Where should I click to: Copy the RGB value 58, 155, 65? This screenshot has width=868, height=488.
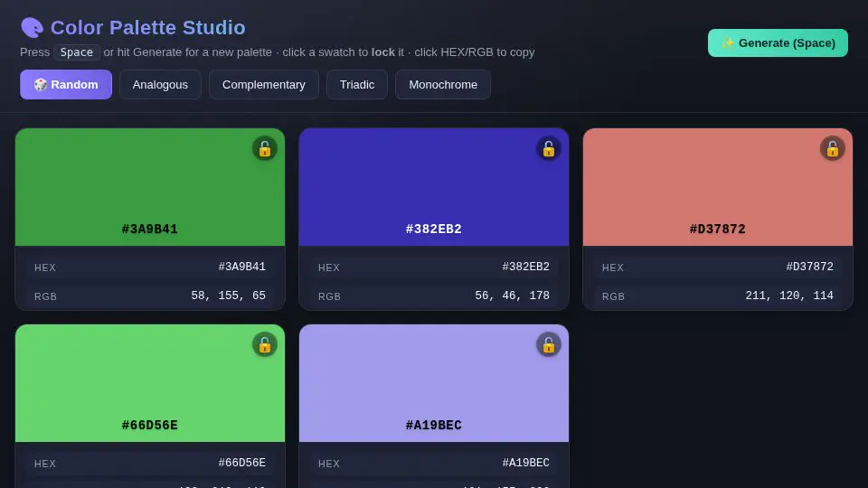click(150, 296)
